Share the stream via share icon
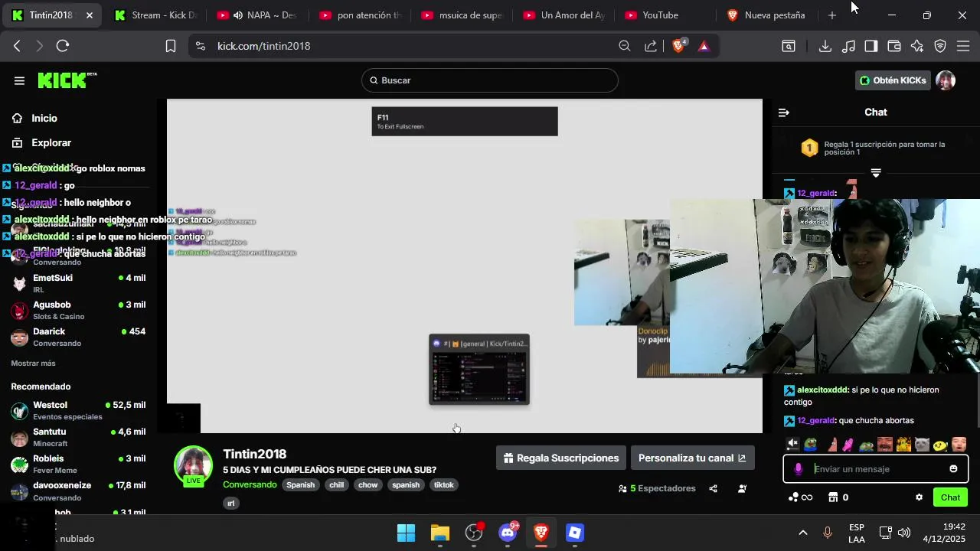 coord(714,488)
